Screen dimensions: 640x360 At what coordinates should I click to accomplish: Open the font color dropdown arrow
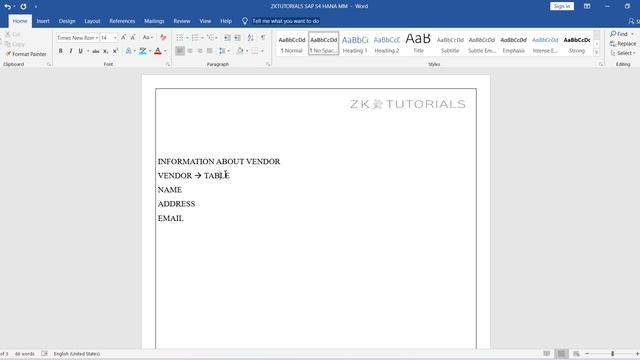click(165, 51)
